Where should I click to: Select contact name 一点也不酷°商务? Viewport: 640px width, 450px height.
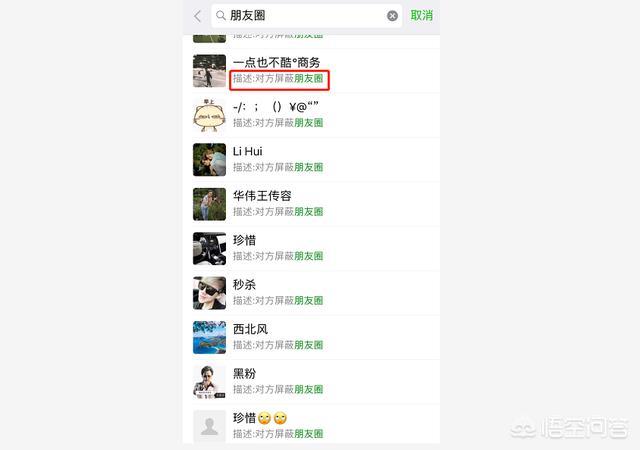(276, 62)
